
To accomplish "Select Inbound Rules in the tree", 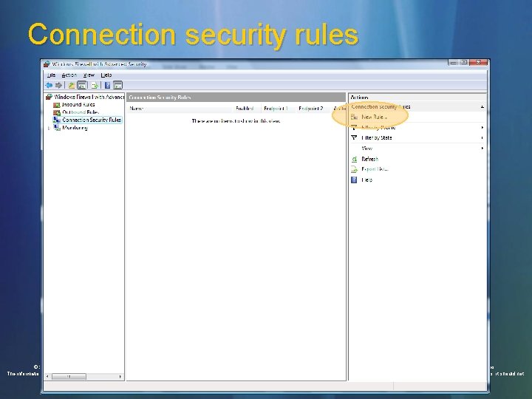I will pyautogui.click(x=78, y=104).
